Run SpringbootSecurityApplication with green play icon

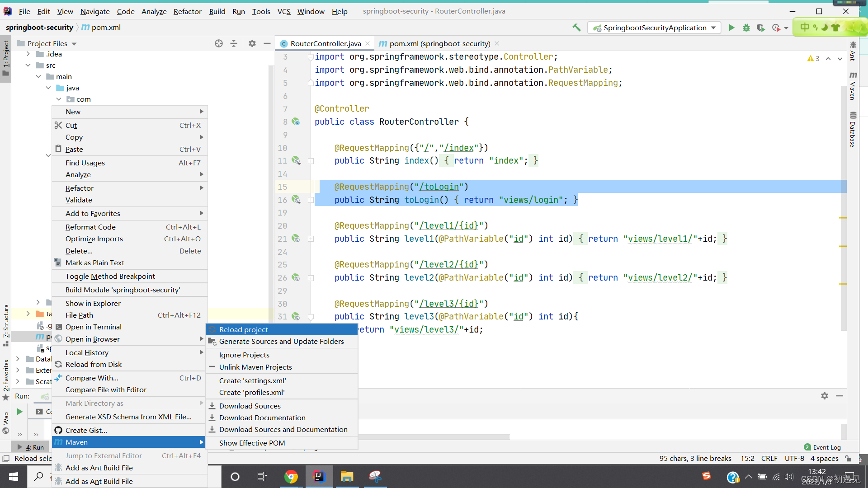point(731,28)
